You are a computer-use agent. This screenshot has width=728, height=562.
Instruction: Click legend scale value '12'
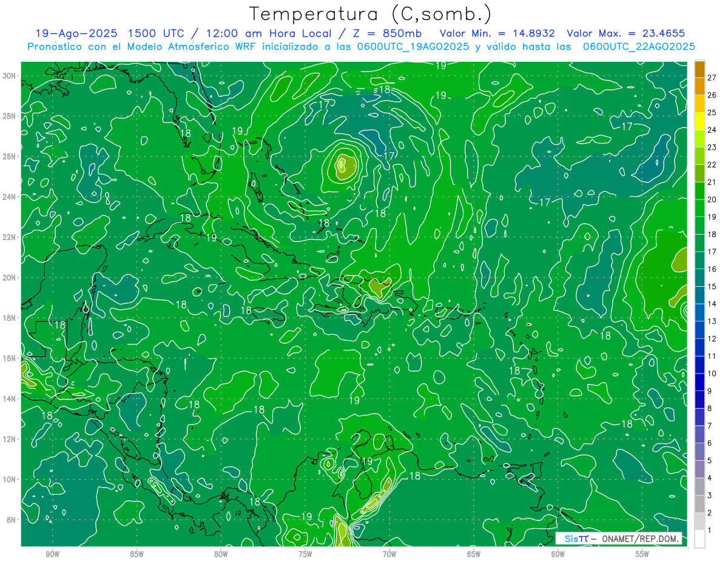point(712,339)
